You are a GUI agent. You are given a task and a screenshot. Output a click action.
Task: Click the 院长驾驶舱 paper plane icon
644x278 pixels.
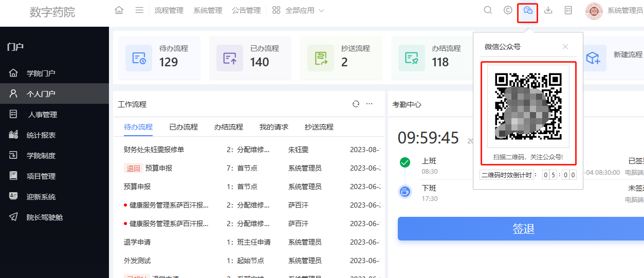(14, 217)
